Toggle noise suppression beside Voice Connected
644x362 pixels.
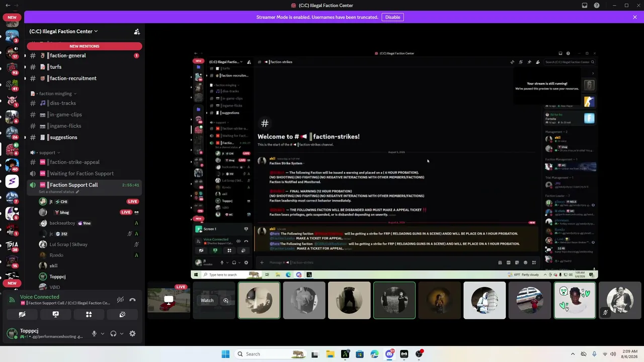click(x=120, y=300)
